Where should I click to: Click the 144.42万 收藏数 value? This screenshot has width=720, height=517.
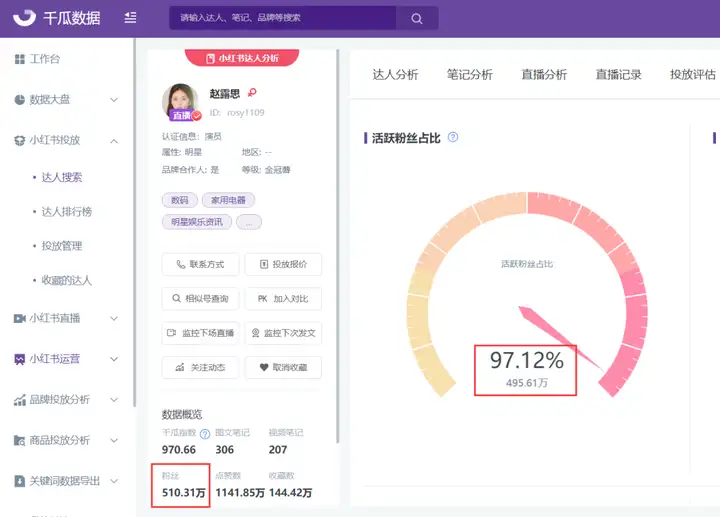(291, 493)
